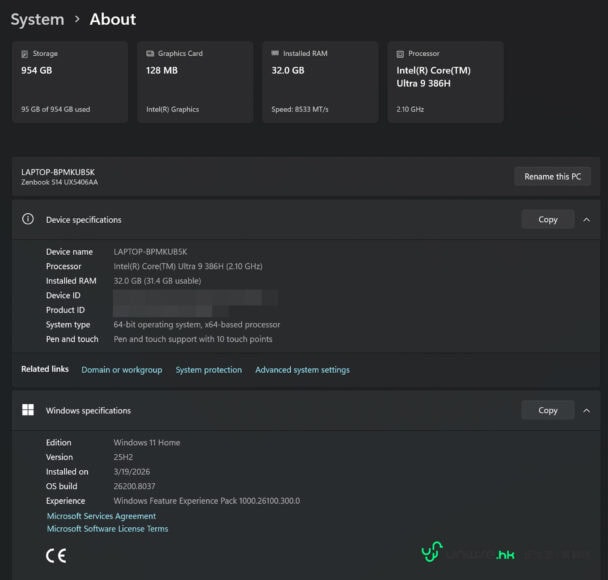
Task: Open the Processor Intel Core Ultra card
Action: point(446,82)
